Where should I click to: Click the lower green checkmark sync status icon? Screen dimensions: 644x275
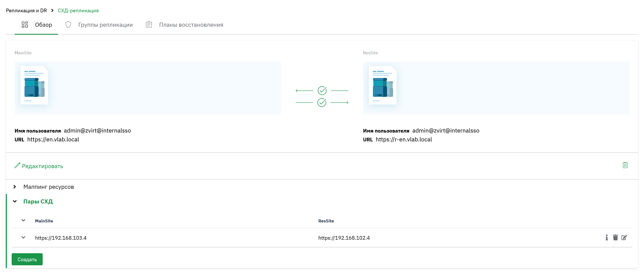(322, 103)
